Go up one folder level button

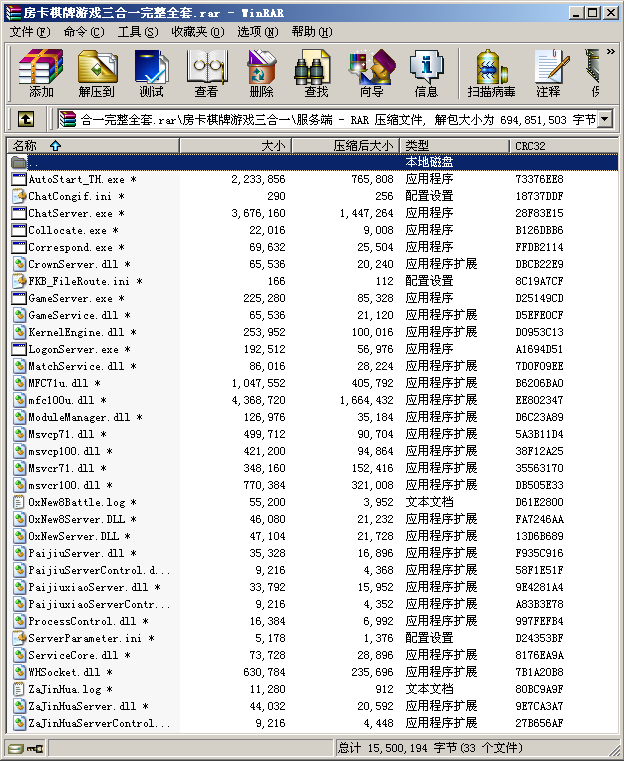click(26, 120)
